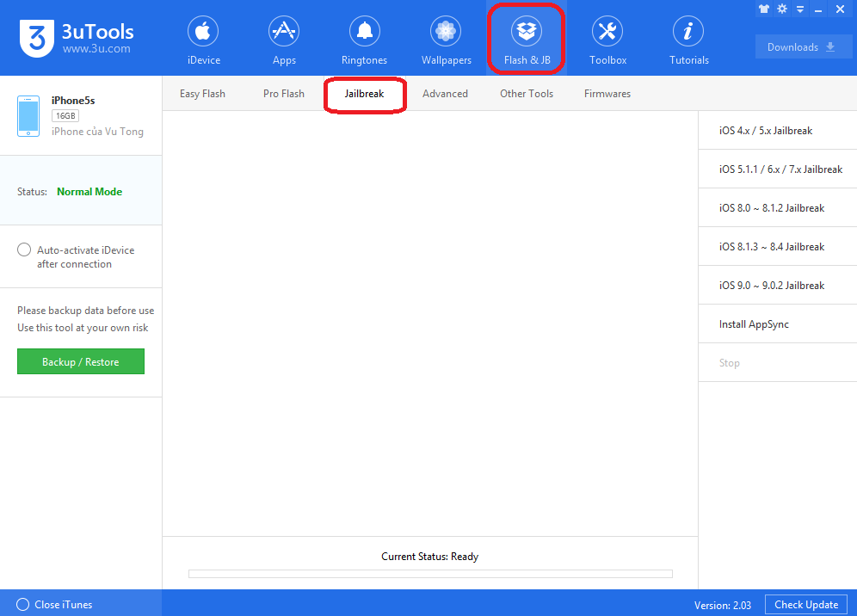Switch to the Easy Flash tab
The height and width of the screenshot is (616, 857).
coord(202,94)
